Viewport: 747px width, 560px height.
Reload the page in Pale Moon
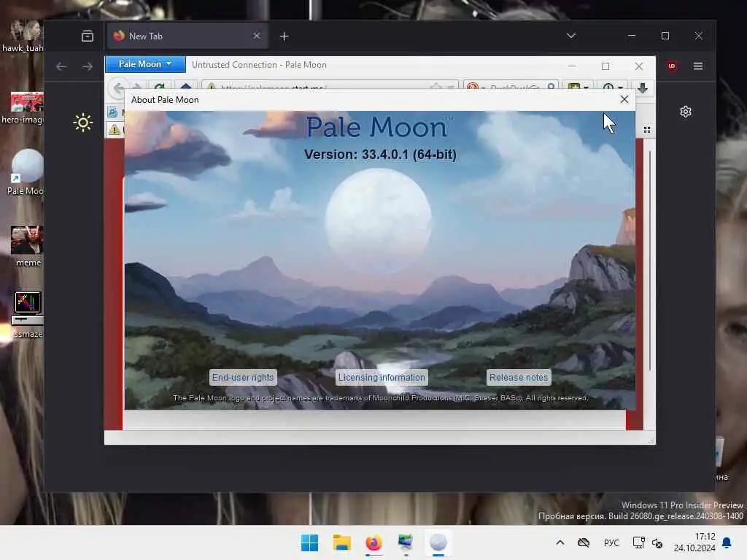tap(160, 87)
